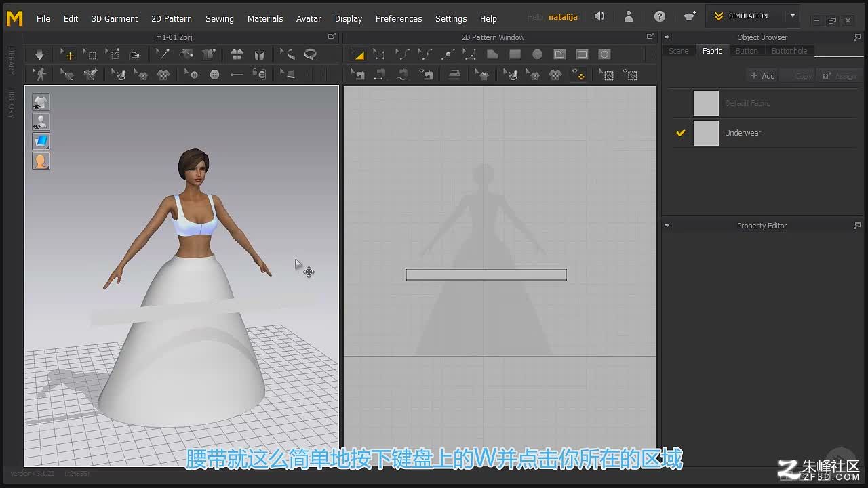Select the Select/Move tool in the 3D toolbar
Screen dimensions: 868x488
coord(67,55)
